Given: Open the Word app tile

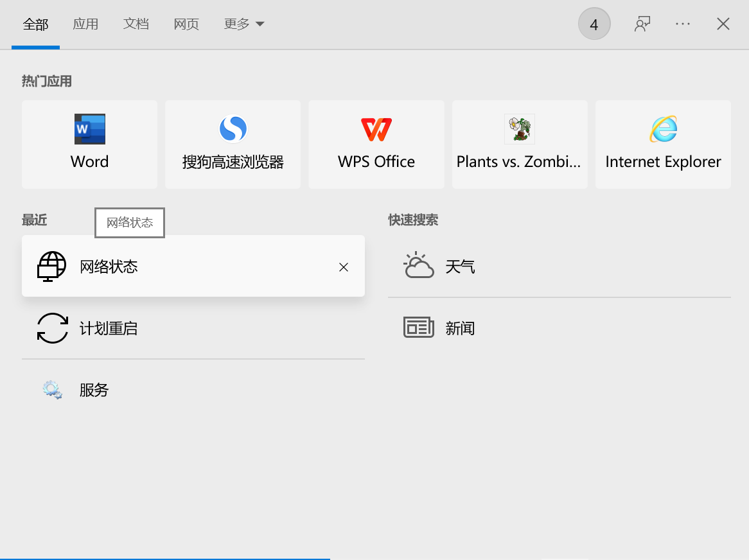Looking at the screenshot, I should [89, 144].
